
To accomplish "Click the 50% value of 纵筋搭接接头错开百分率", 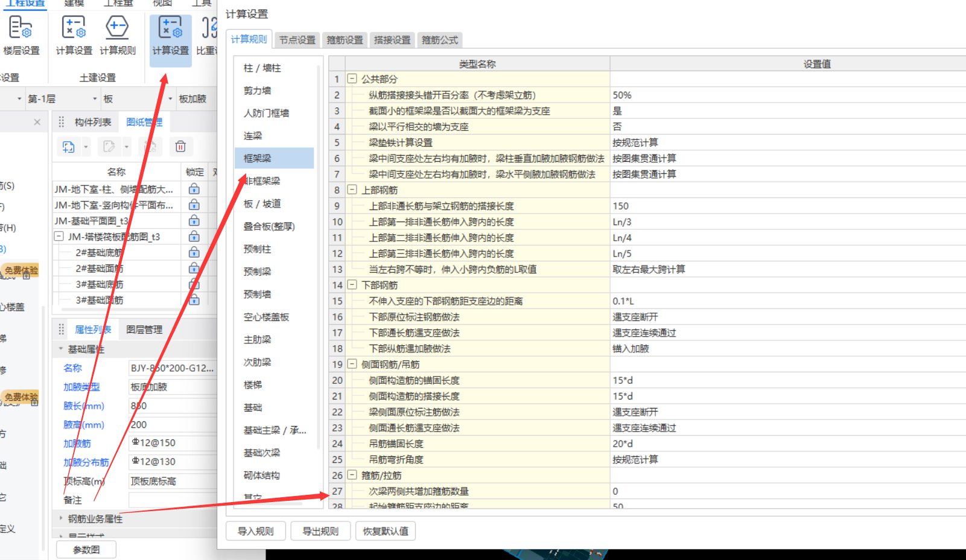I will pos(787,95).
